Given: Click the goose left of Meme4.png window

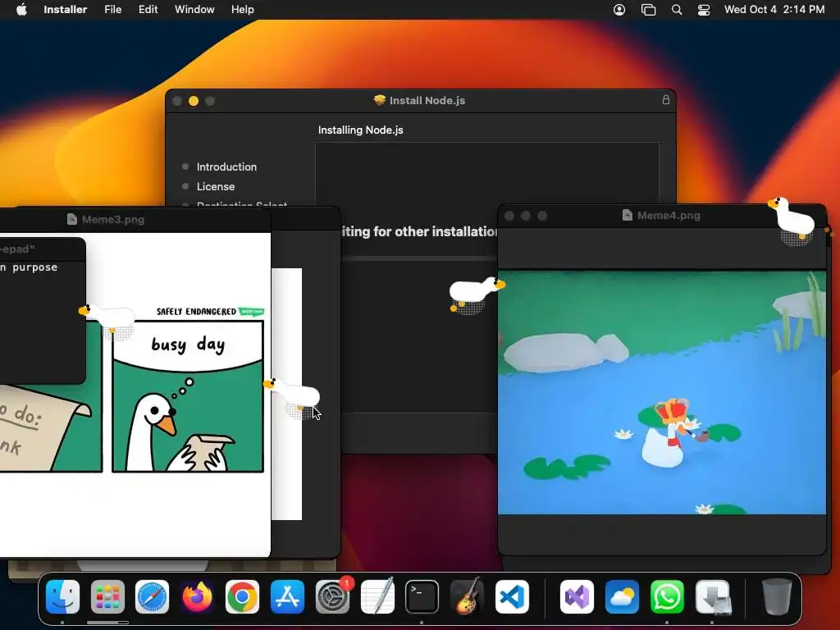Looking at the screenshot, I should click(x=477, y=294).
